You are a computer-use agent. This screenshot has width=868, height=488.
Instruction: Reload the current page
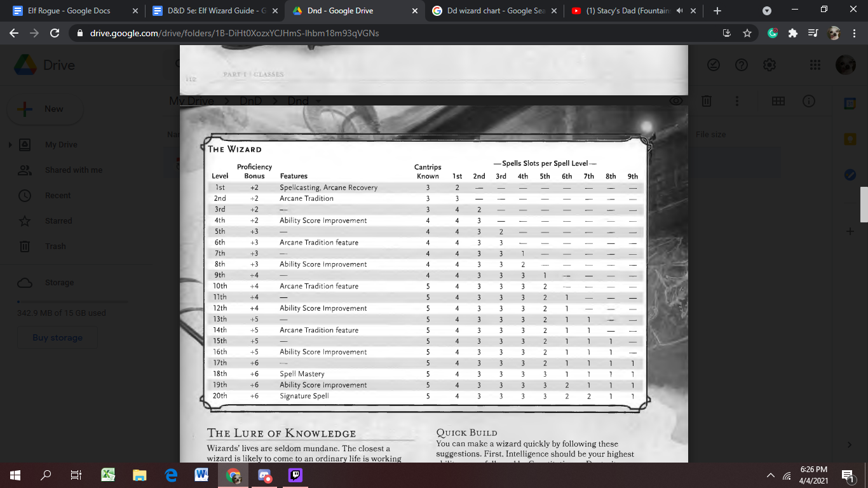55,33
